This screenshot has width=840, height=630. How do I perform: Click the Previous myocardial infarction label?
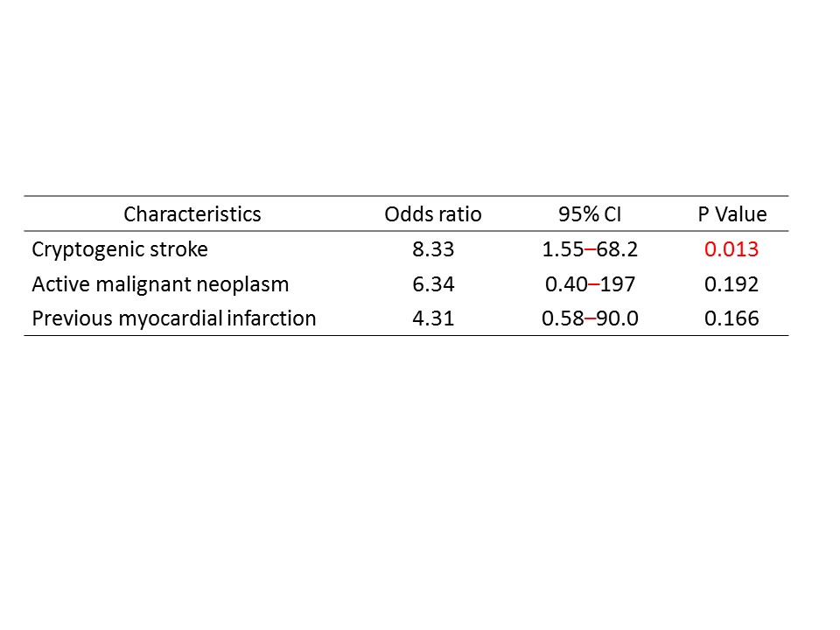174,318
